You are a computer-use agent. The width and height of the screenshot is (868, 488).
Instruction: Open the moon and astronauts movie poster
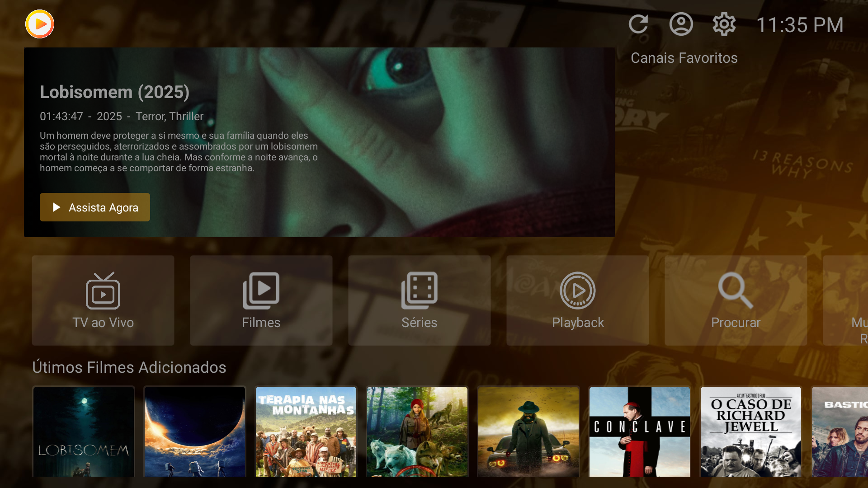coord(195,432)
